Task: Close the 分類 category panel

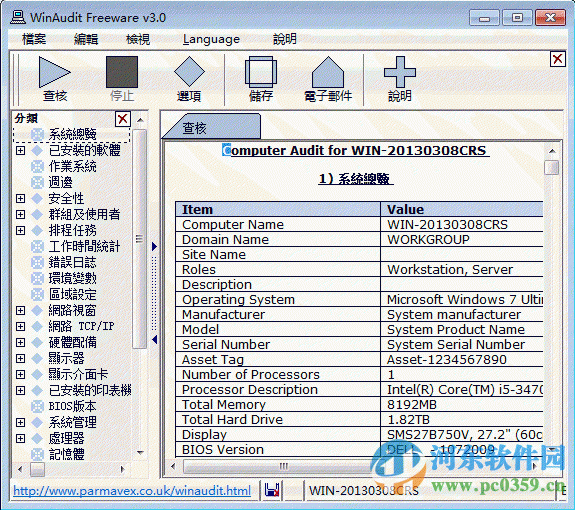Action: [x=123, y=119]
